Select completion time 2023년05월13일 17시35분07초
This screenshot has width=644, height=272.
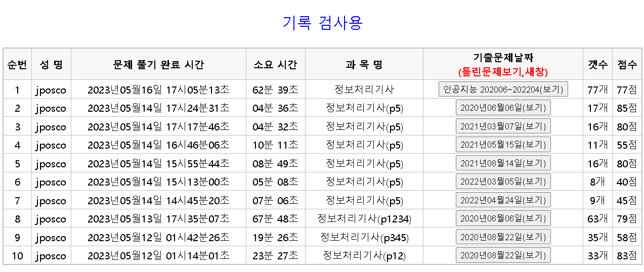[x=158, y=219]
